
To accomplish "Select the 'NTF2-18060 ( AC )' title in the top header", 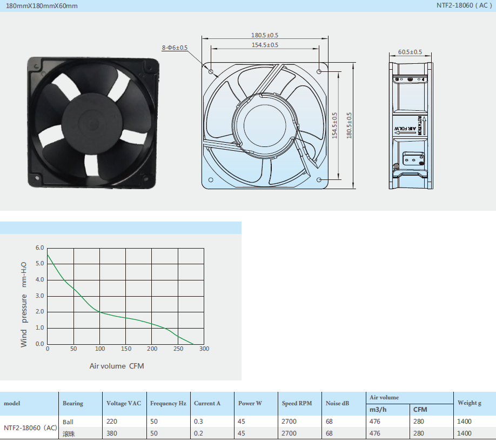I will (x=464, y=5).
